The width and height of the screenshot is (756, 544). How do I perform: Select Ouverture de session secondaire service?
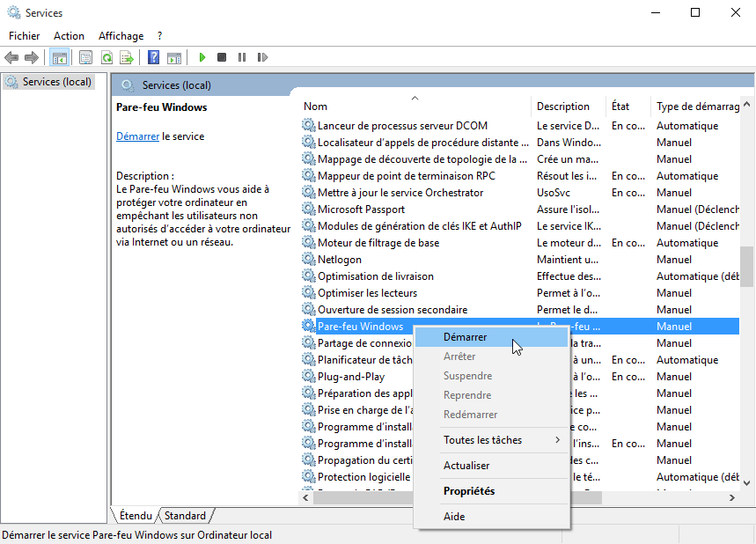(520, 310)
